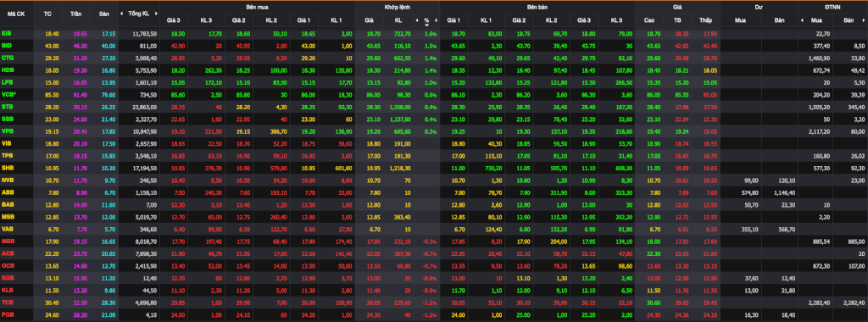Open the TCB stock ticker
This screenshot has height=322, width=868.
tap(7, 302)
